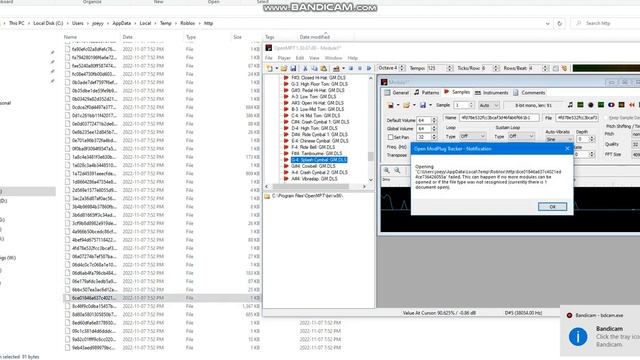Open the Player menu in OpenMPT
Viewport: 640px width, 360px height.
[284, 58]
